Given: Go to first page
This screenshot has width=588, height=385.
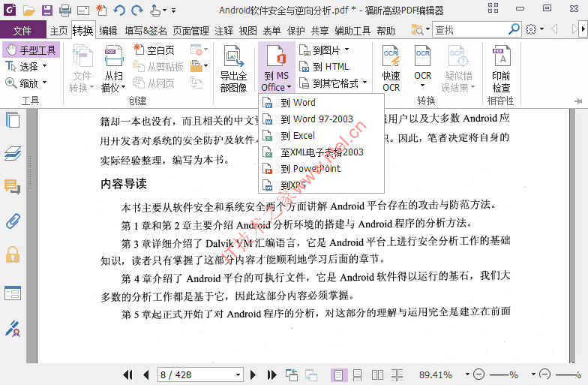Looking at the screenshot, I should (x=127, y=374).
